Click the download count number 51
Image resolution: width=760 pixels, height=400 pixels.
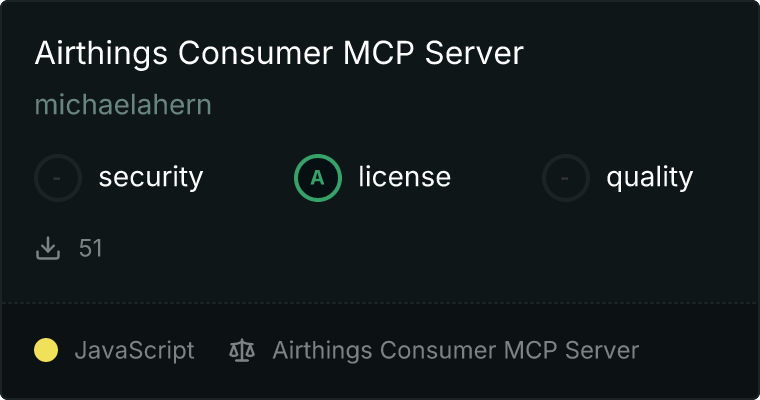(91, 248)
